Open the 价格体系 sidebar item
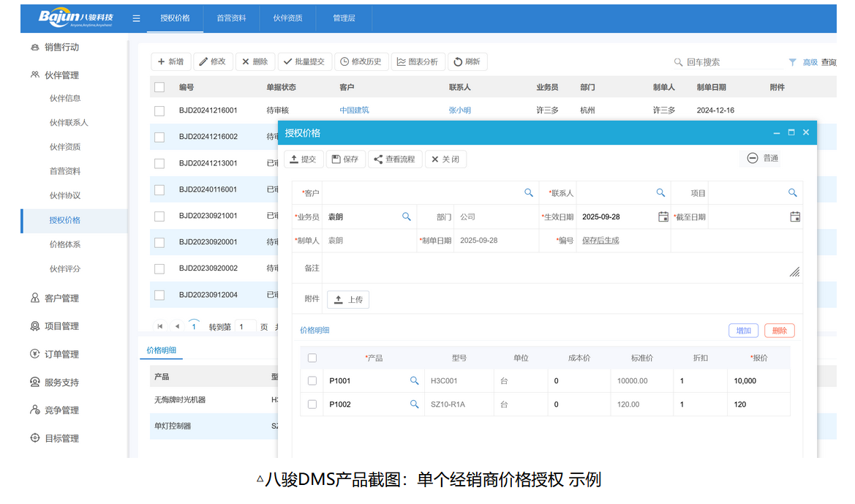The height and width of the screenshot is (504, 855). pos(65,244)
